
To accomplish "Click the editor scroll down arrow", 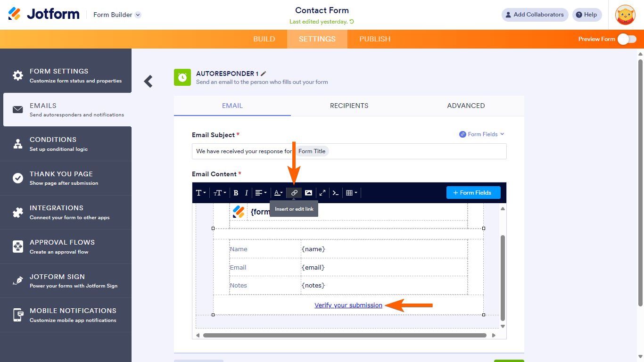I will [x=503, y=326].
